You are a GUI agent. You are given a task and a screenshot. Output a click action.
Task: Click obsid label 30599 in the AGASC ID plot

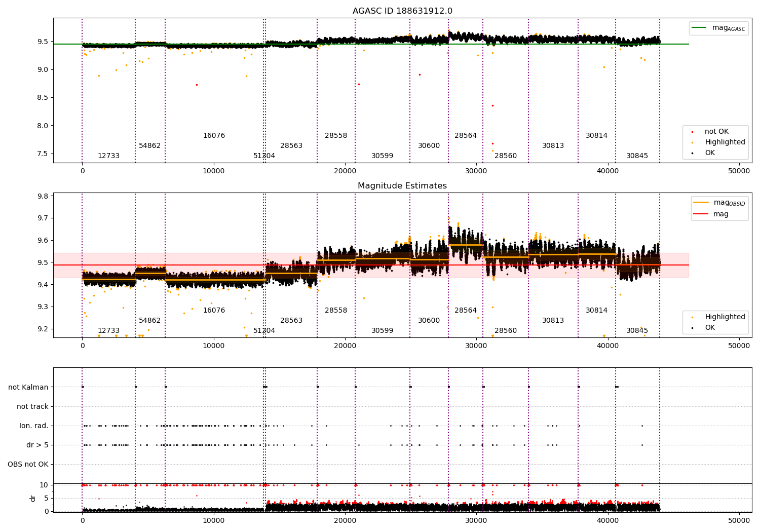coord(382,156)
